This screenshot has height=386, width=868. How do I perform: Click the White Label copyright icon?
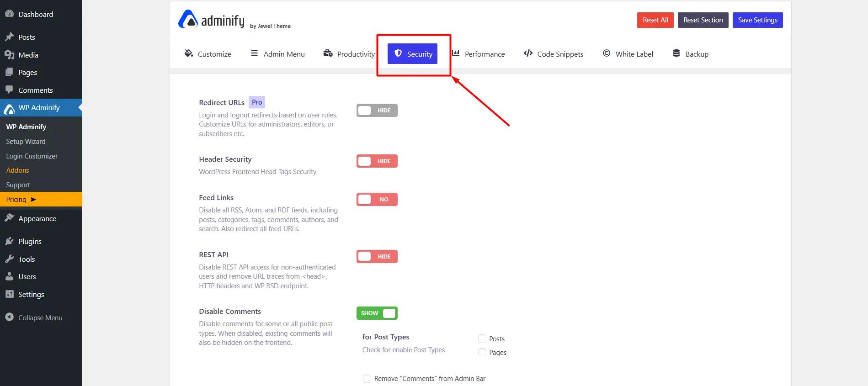point(607,53)
